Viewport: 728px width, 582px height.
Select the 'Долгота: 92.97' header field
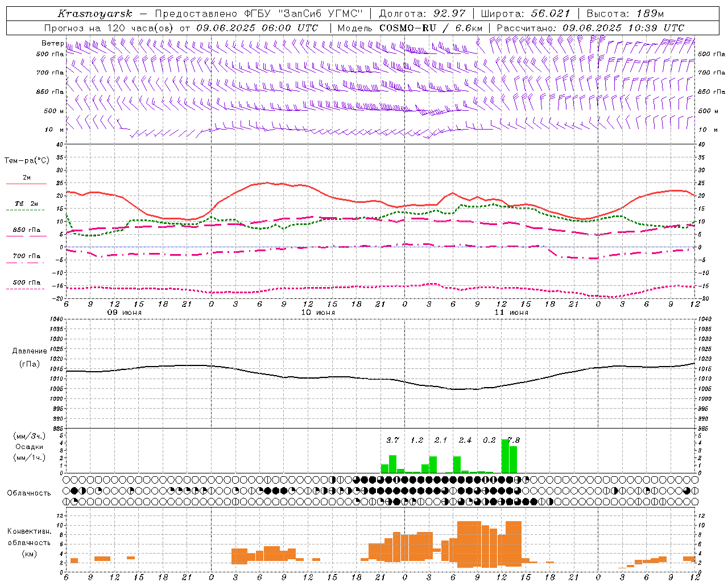point(422,14)
